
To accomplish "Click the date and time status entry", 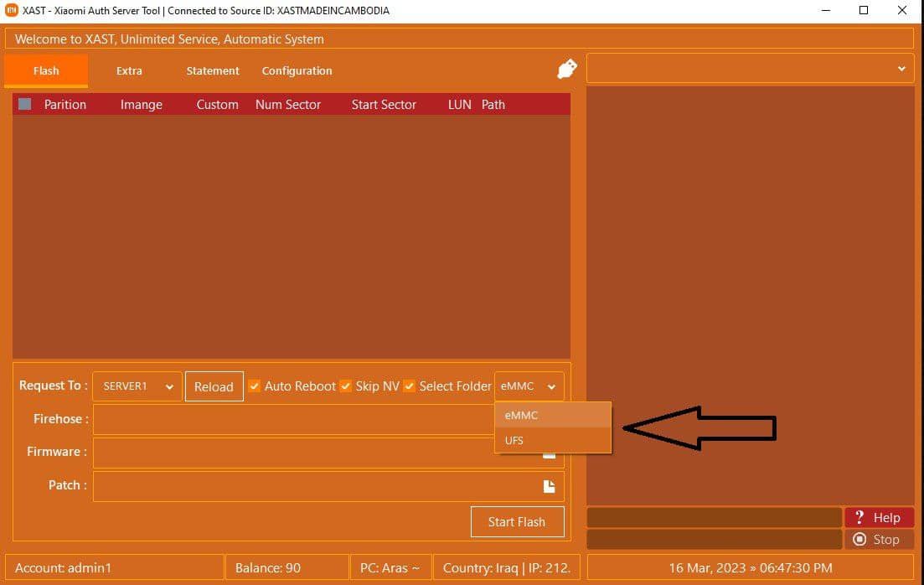I will tap(750, 568).
